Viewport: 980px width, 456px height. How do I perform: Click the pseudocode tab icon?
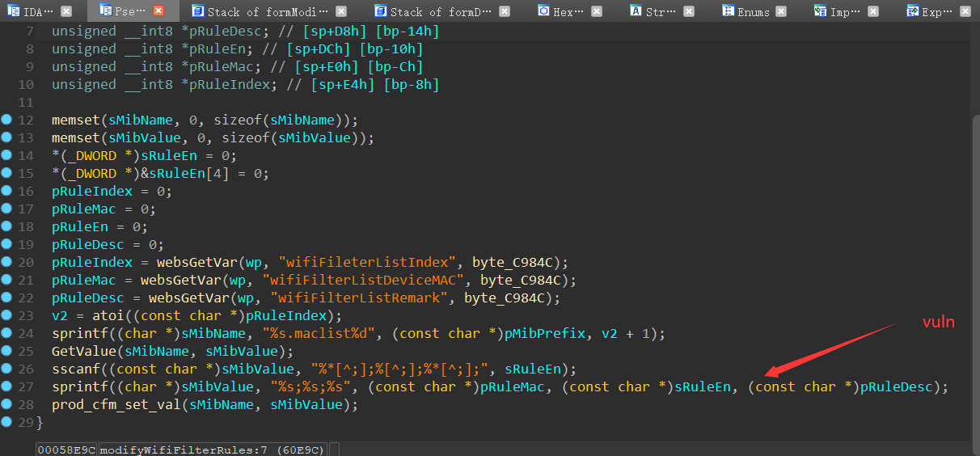tap(106, 11)
